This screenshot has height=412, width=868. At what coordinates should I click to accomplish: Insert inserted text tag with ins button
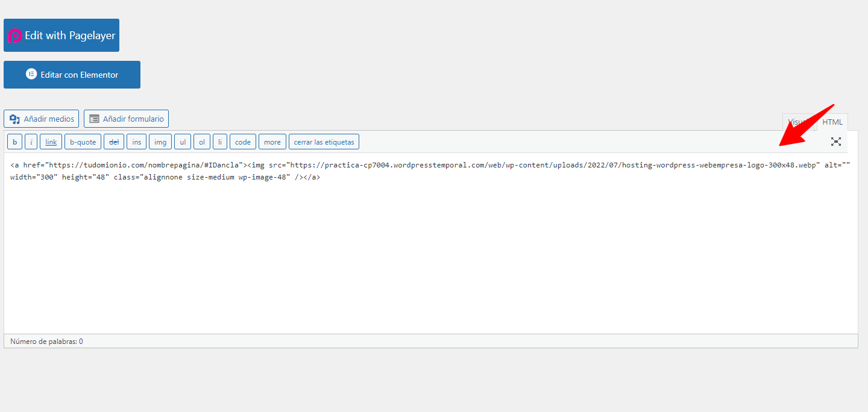click(137, 142)
